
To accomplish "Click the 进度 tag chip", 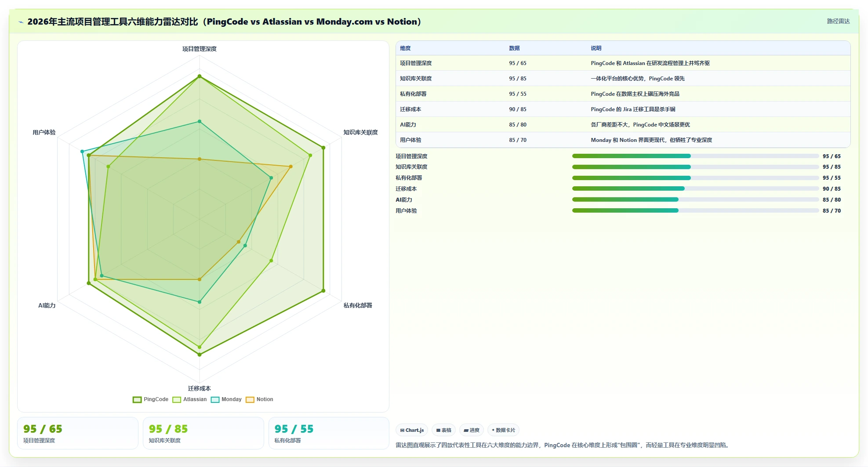I will pos(472,430).
